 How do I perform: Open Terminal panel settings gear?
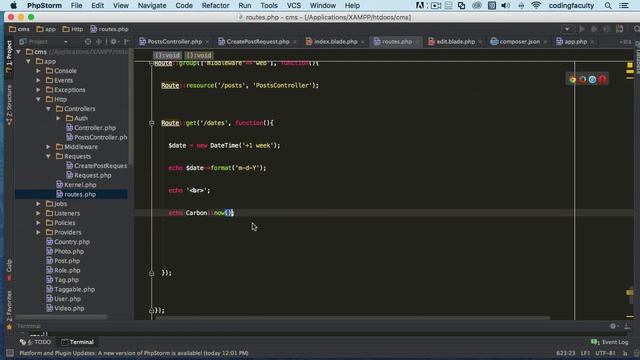coord(613,326)
